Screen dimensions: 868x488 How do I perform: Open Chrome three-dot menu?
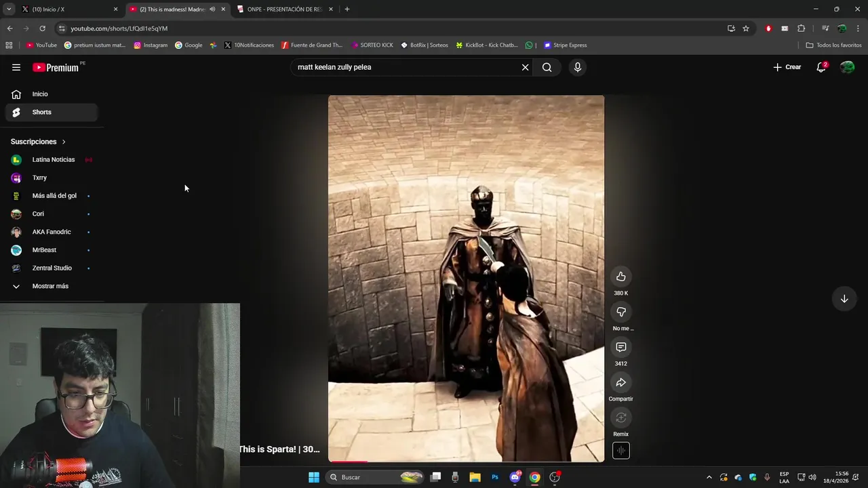[859, 28]
